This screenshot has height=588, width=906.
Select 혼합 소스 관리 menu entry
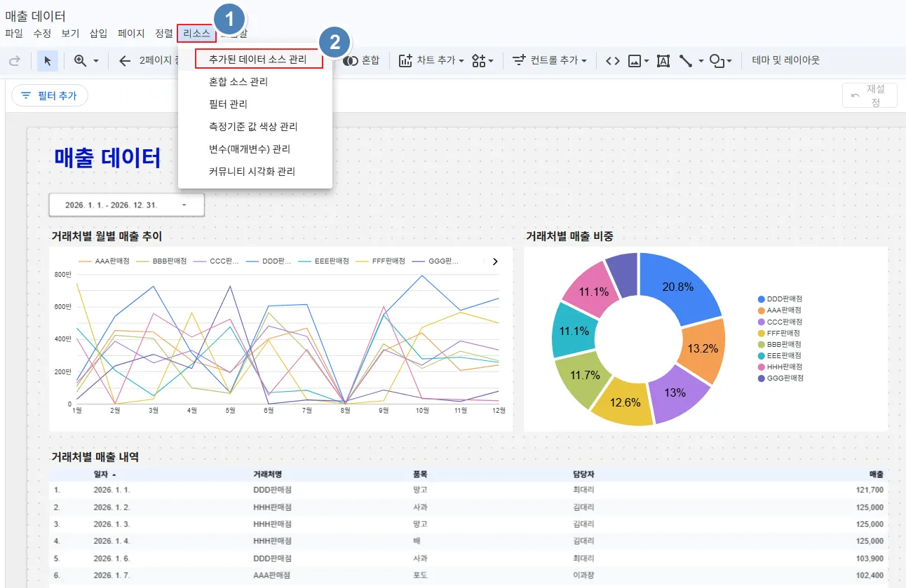pos(238,82)
